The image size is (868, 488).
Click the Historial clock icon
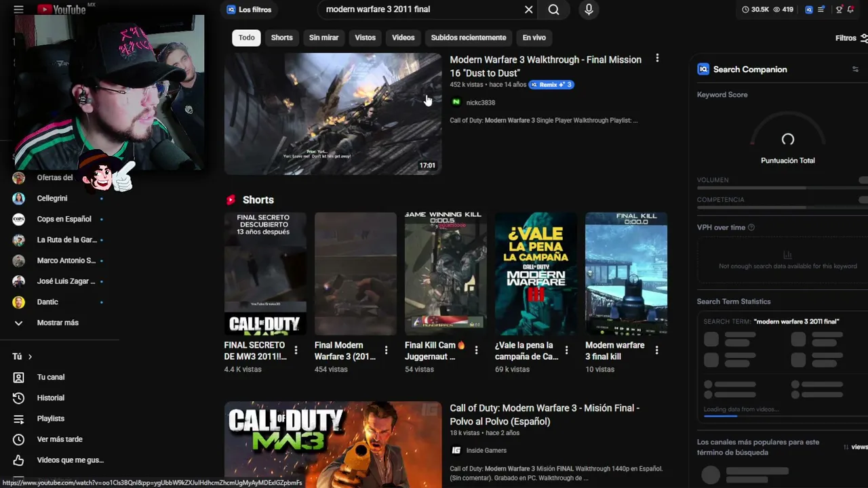coord(18,398)
